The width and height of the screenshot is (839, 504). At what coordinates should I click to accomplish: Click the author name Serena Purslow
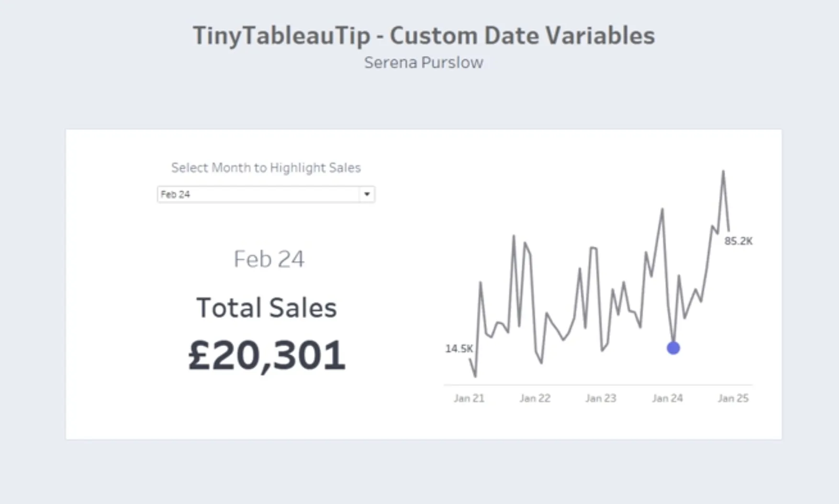click(424, 62)
